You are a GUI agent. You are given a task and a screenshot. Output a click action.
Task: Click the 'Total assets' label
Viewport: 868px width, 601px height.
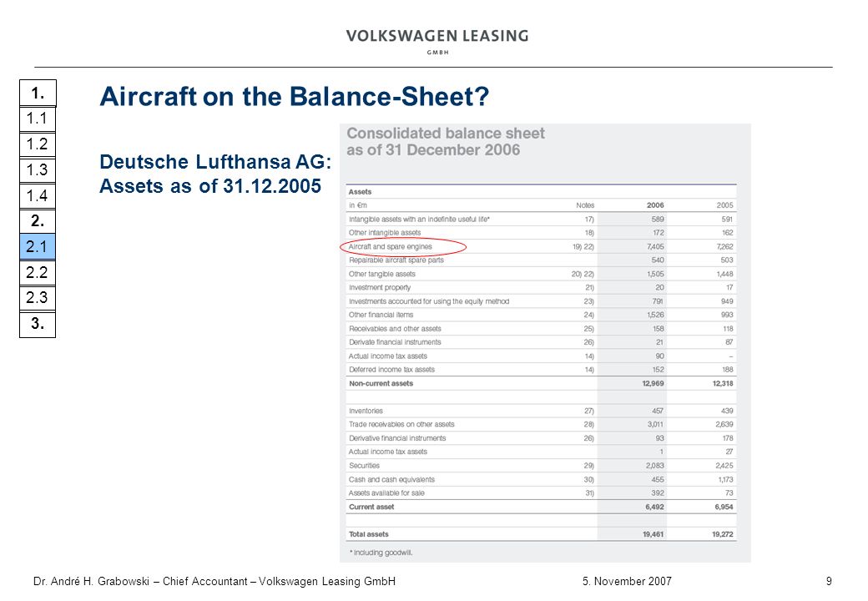(x=369, y=534)
